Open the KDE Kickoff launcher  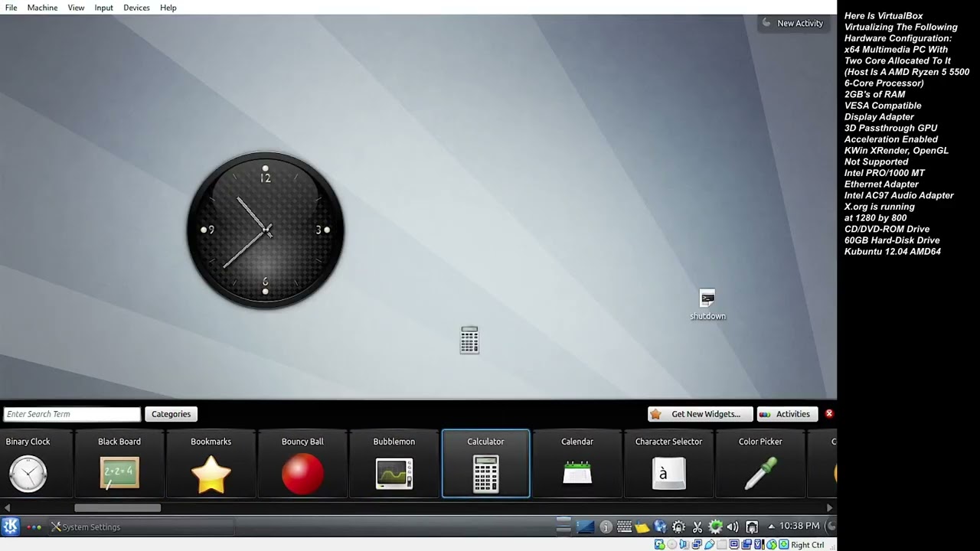tap(11, 527)
